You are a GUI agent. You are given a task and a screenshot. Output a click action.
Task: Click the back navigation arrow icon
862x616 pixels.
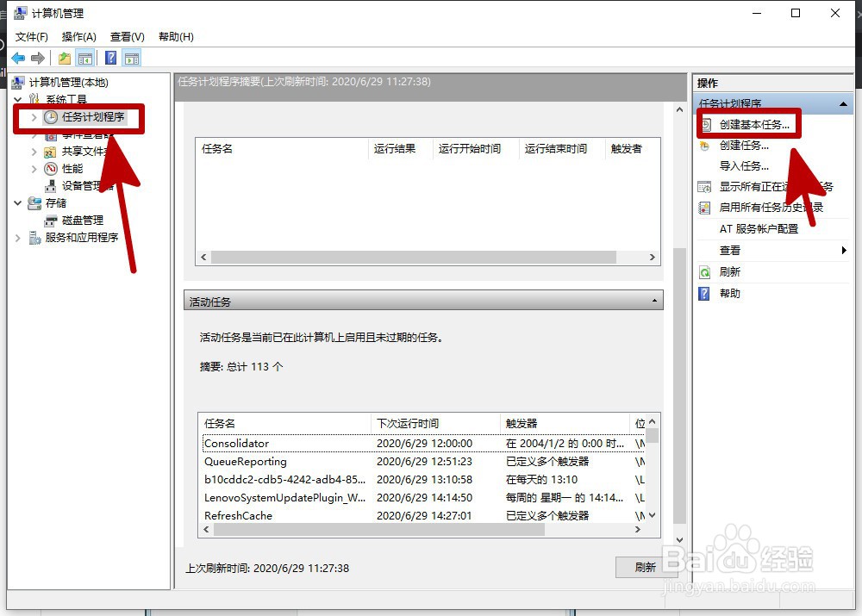tap(17, 57)
